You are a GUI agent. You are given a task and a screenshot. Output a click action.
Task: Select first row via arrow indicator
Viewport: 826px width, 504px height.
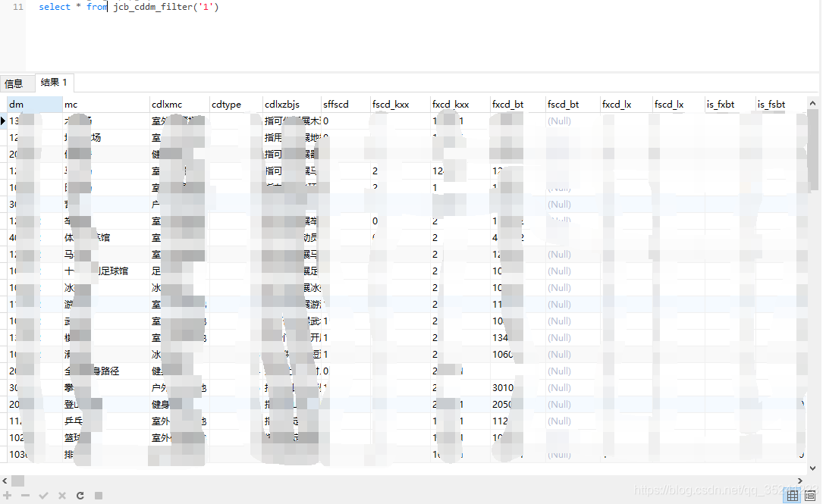(x=3, y=121)
